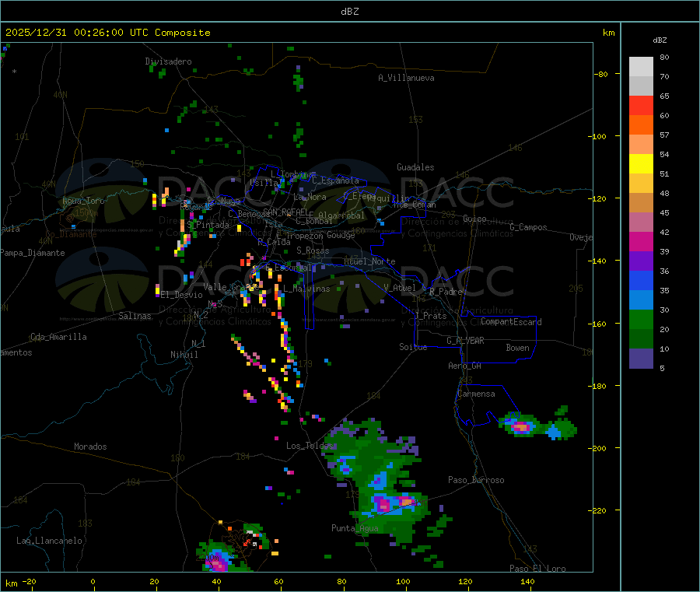Screen dimensions: 700x592
Task: Click the '140' tick on the bottom axis
Action: click(x=527, y=581)
